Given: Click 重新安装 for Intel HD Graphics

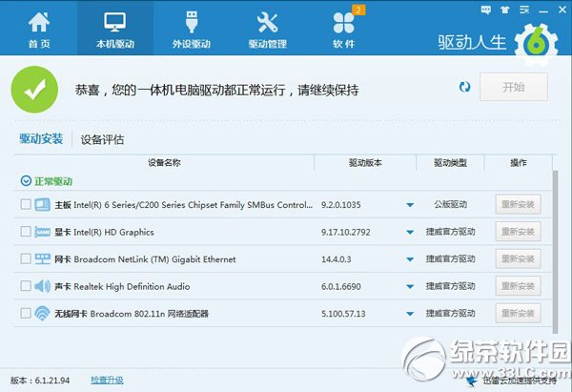Looking at the screenshot, I should pos(518,232).
